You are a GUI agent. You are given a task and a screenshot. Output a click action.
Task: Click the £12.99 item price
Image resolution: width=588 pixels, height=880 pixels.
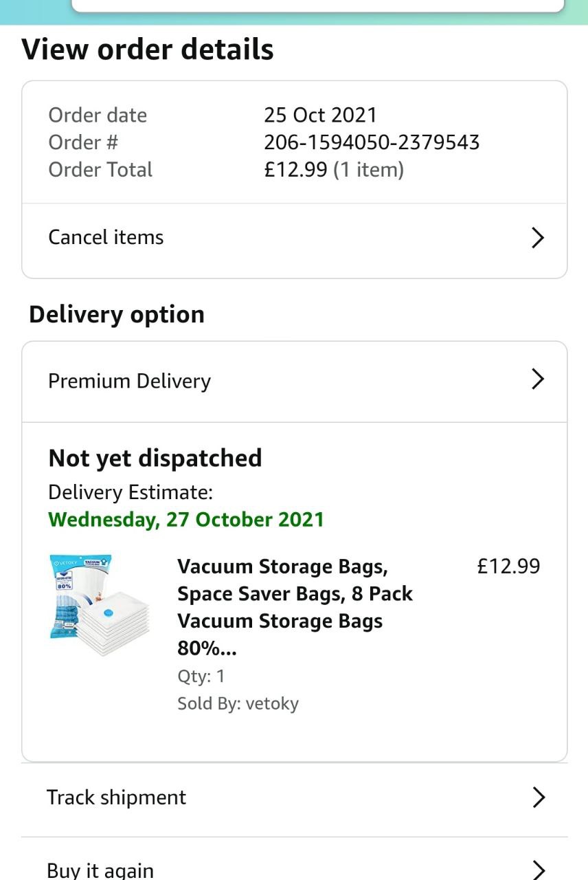[508, 566]
